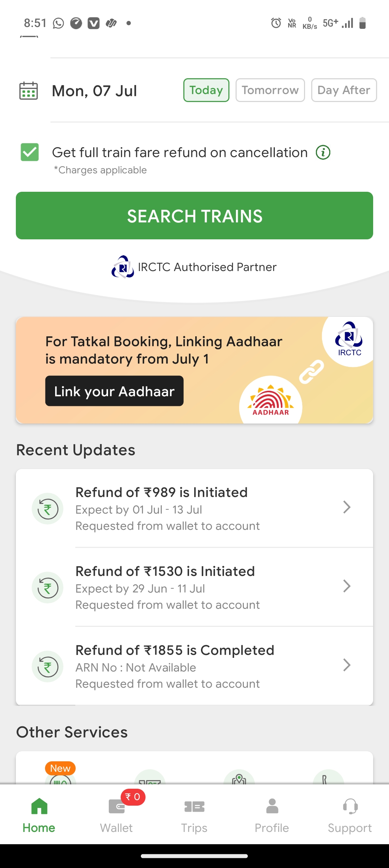Viewport: 389px width, 868px height.
Task: Open the refund info icon
Action: click(323, 152)
